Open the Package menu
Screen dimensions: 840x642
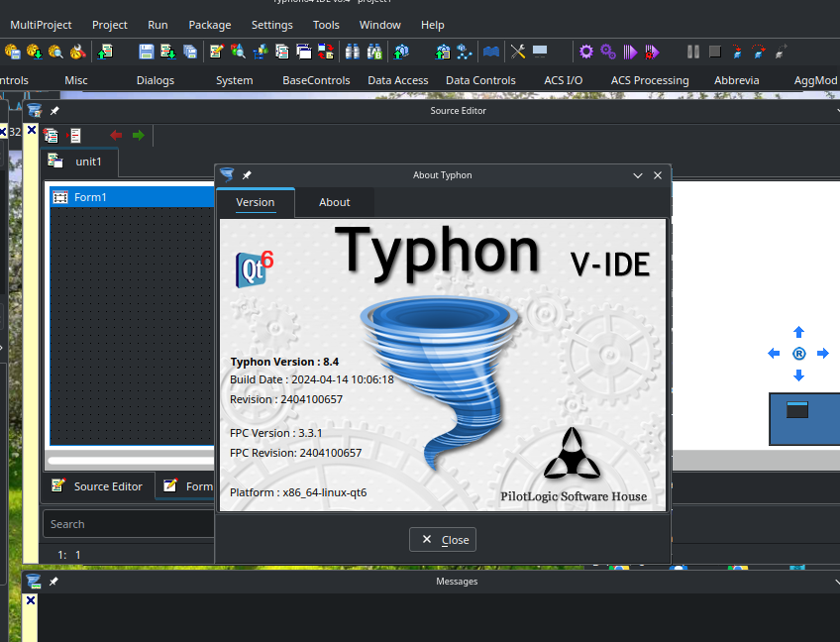coord(209,25)
